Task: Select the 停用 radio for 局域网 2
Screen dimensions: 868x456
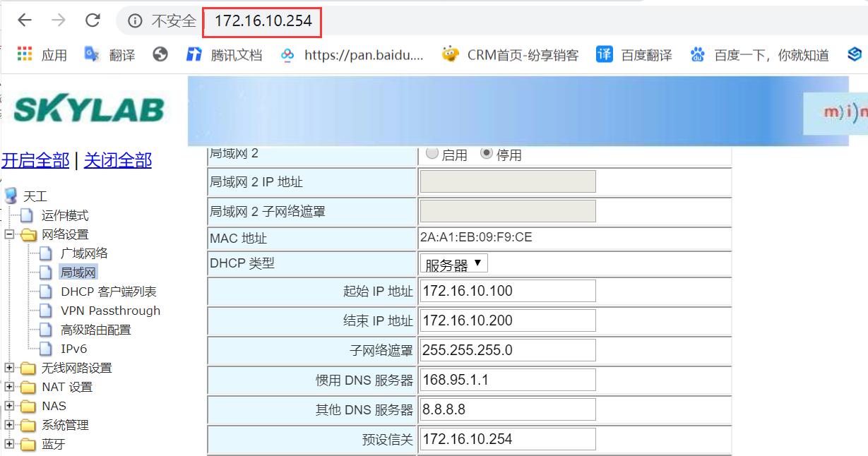Action: [x=487, y=153]
